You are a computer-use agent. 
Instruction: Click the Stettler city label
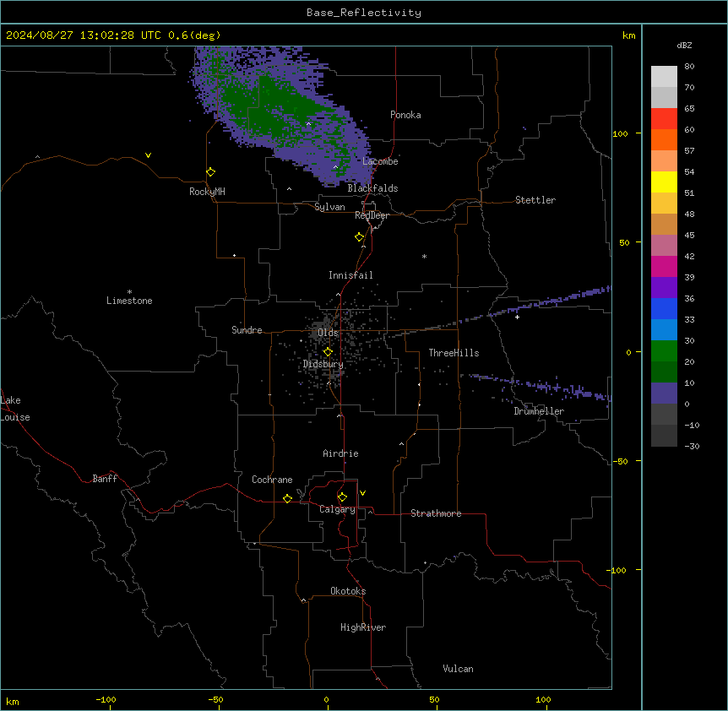(x=535, y=200)
